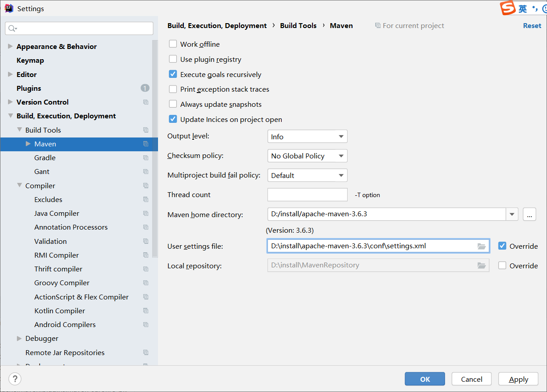Click the project-level icon beside Java Compiler
Image resolution: width=547 pixels, height=392 pixels.
tap(146, 214)
